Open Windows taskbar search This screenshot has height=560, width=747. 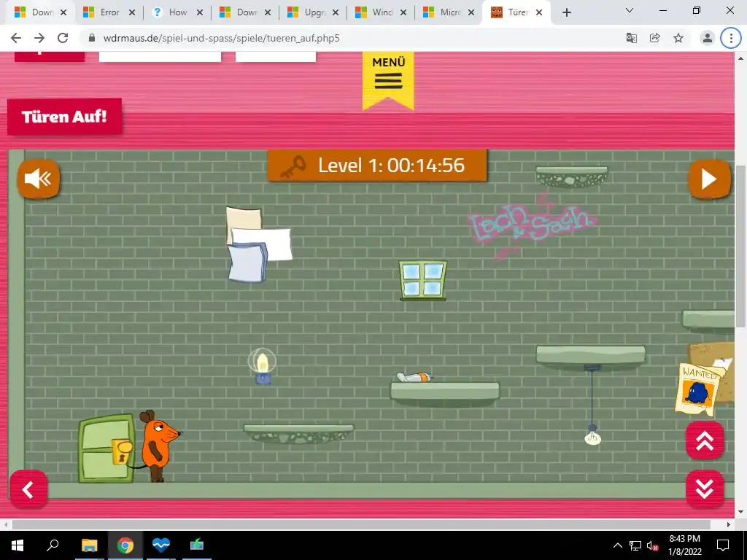coord(53,545)
